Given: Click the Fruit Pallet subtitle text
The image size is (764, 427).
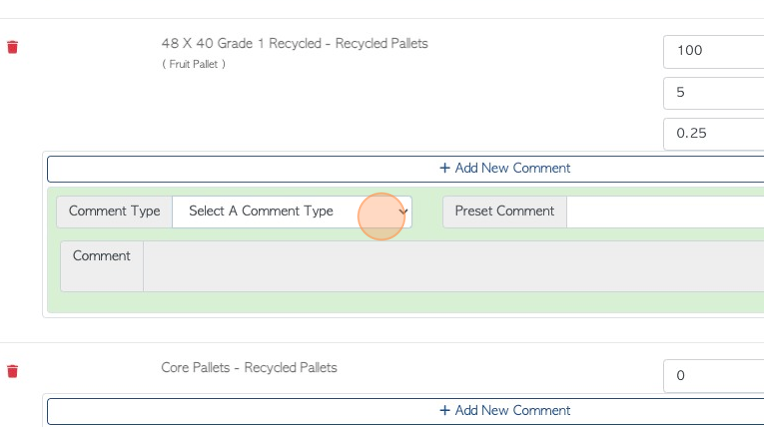Looking at the screenshot, I should coord(193,64).
